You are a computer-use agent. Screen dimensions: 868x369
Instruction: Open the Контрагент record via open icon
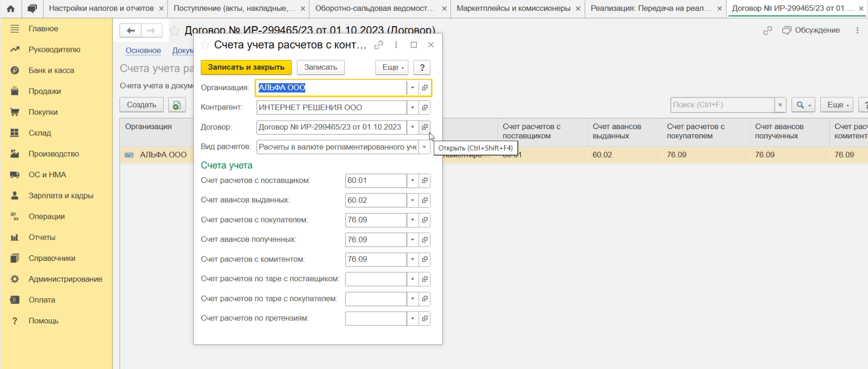(x=425, y=108)
